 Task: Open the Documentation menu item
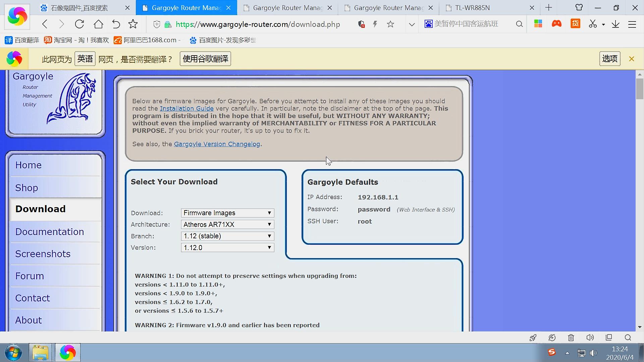tap(50, 232)
